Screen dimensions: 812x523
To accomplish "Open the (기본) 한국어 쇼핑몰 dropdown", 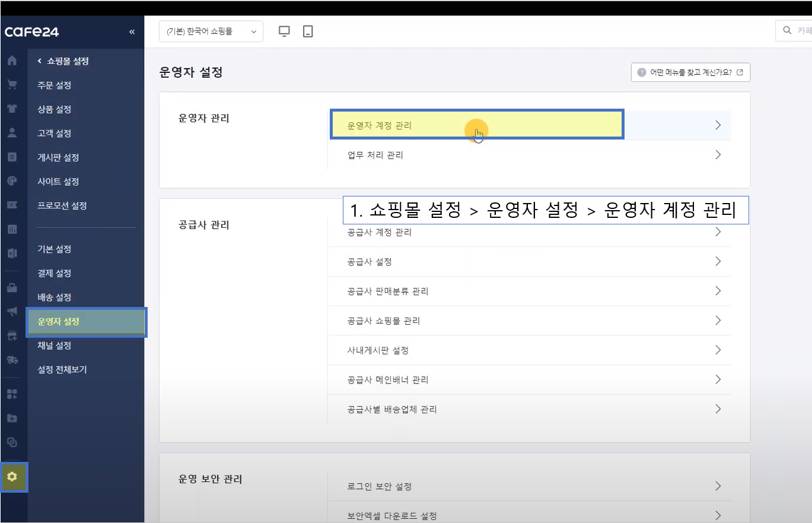I will pos(211,32).
